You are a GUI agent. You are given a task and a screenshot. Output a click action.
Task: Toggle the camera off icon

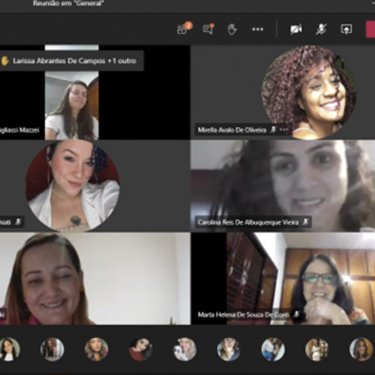(x=296, y=29)
